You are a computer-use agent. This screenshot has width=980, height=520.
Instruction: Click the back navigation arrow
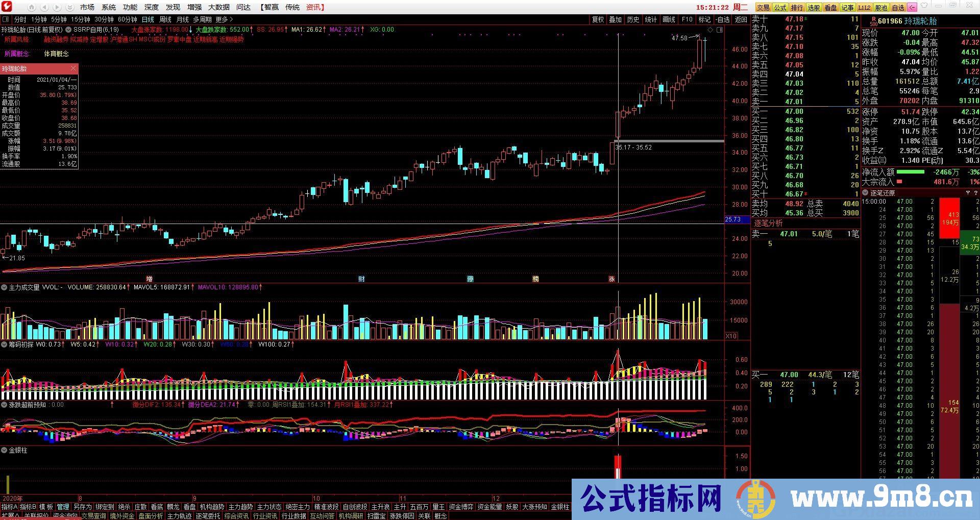45,7
